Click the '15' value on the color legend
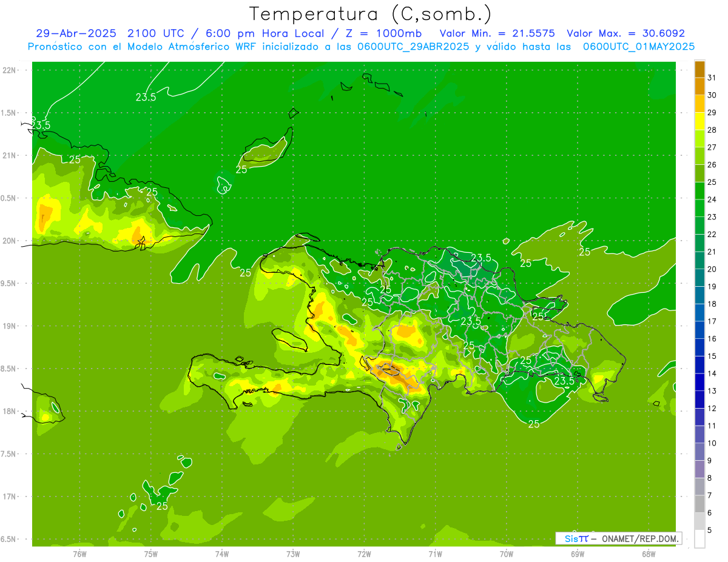Viewport: 728px width, 562px height. tap(712, 356)
